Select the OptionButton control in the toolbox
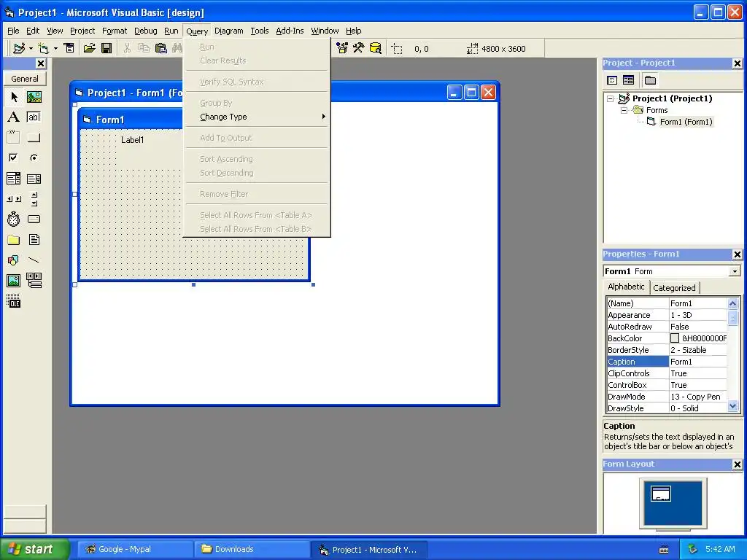This screenshot has height=560, width=747. (34, 157)
